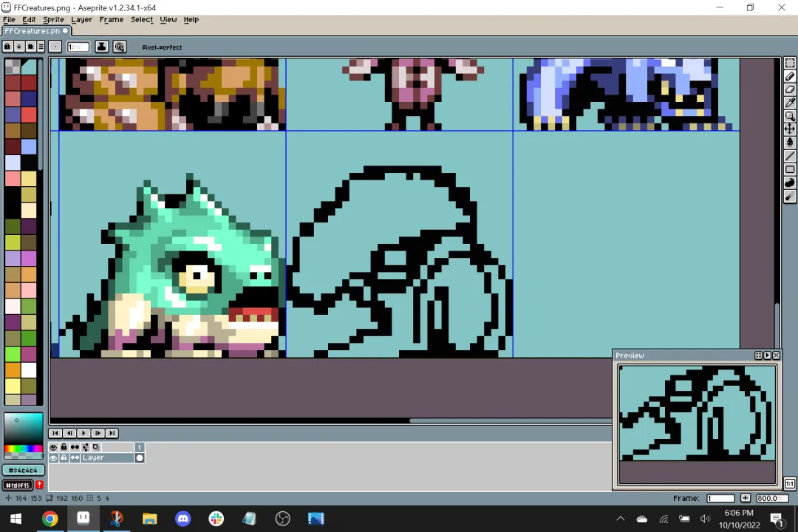798x532 pixels.
Task: Click the brush size input field
Action: pyautogui.click(x=78, y=47)
